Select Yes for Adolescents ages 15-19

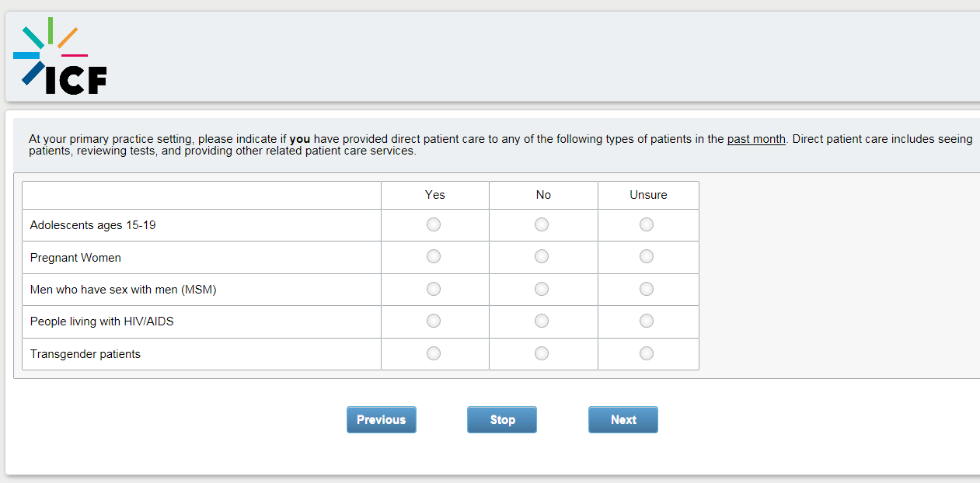[x=434, y=224]
